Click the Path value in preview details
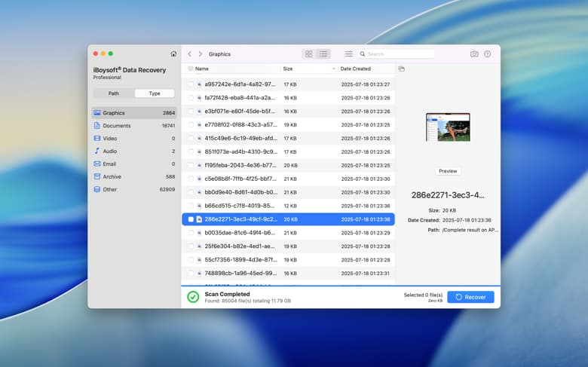This screenshot has height=367, width=588. [x=470, y=230]
